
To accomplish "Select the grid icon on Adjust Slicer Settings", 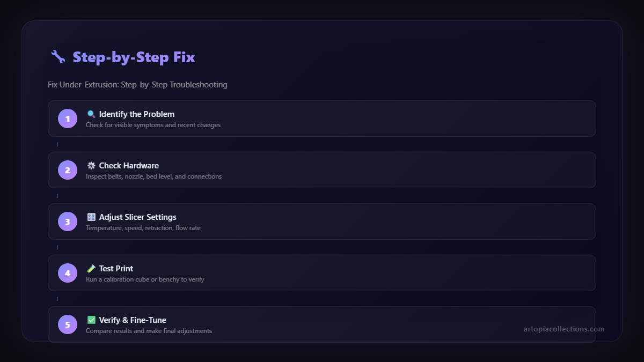I will (91, 217).
